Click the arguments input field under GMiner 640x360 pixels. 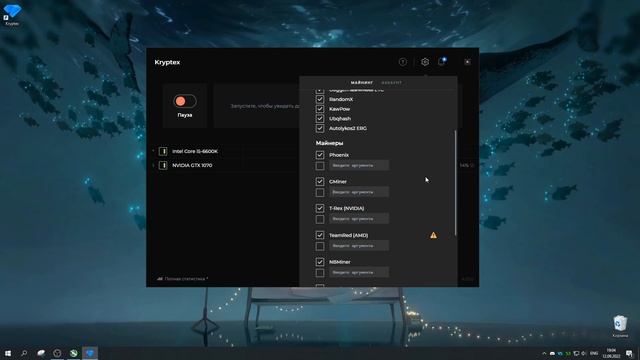coord(359,192)
